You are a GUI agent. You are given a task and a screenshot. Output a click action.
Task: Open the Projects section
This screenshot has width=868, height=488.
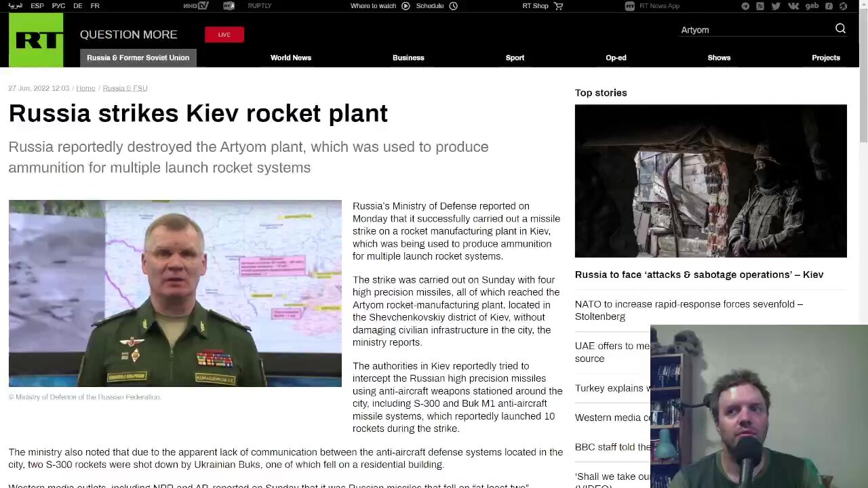click(x=826, y=58)
